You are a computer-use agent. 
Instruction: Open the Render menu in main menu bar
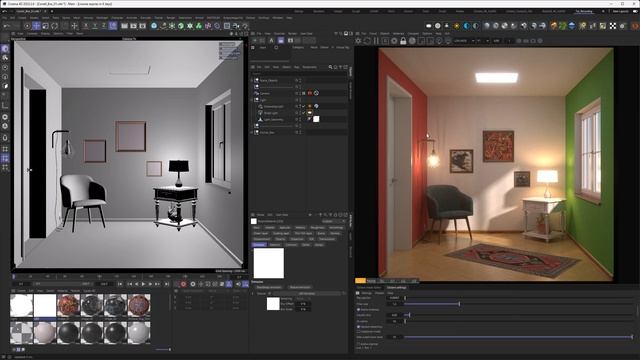tap(171, 18)
